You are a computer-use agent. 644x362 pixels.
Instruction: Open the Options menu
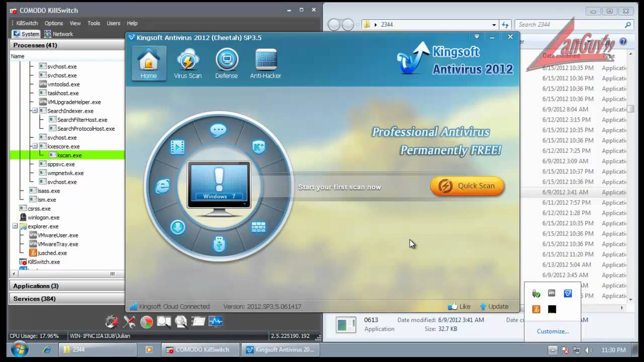(53, 23)
